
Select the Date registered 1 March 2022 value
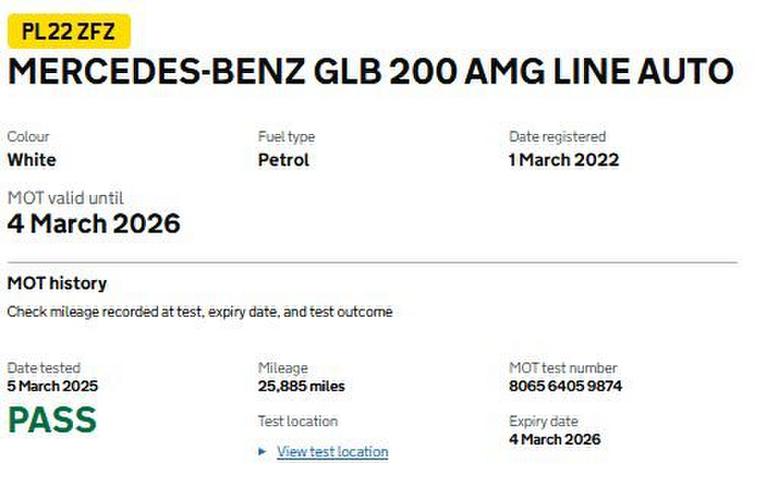pos(564,160)
